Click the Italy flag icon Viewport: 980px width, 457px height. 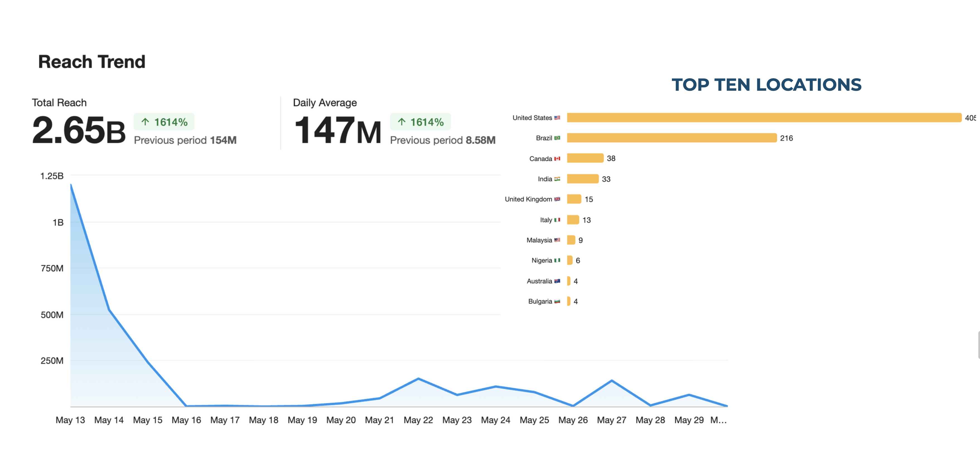pyautogui.click(x=557, y=220)
